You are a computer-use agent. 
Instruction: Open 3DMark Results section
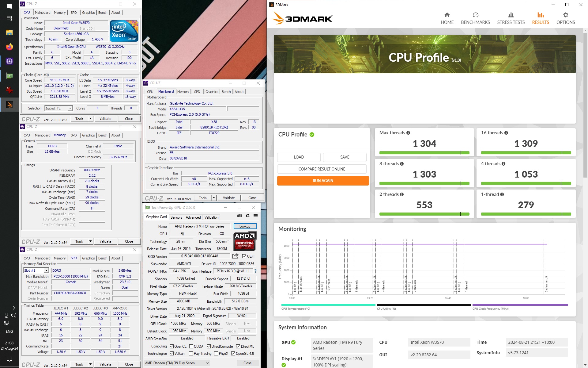click(541, 18)
